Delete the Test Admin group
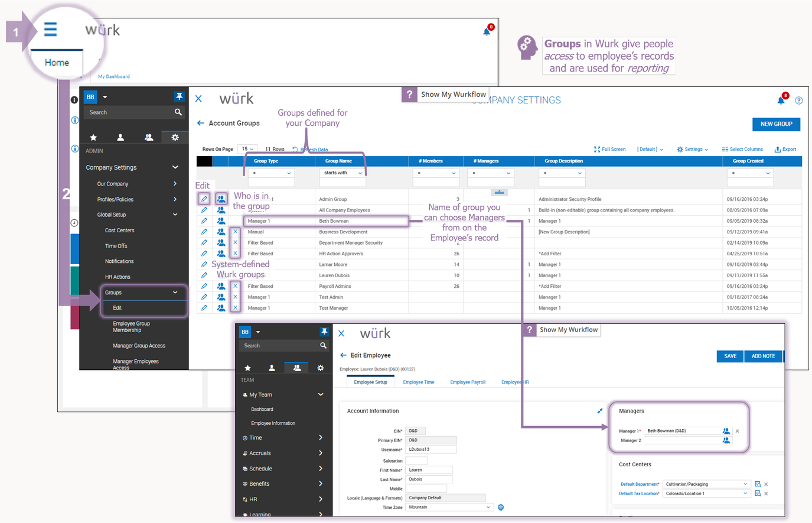Viewport: 812px width, 523px height. point(235,297)
